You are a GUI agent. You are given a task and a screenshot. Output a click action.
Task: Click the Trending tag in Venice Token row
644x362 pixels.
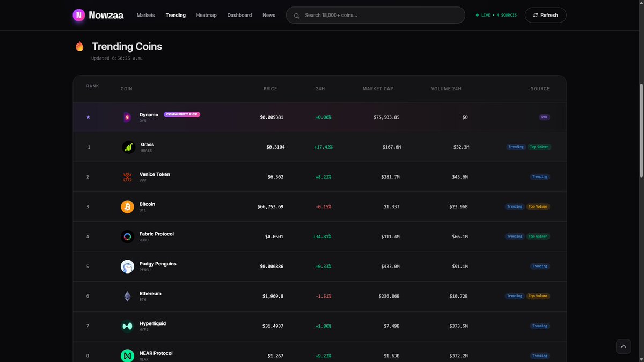pyautogui.click(x=540, y=176)
